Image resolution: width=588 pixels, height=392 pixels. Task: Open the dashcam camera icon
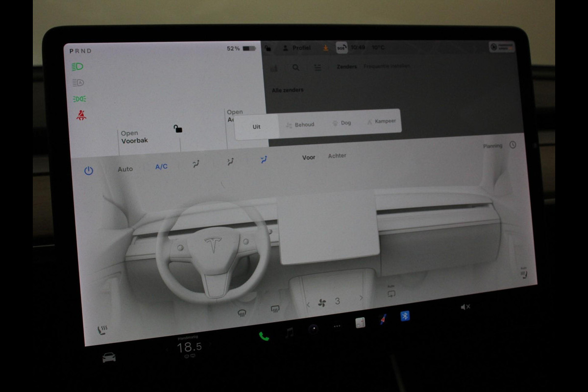click(314, 329)
